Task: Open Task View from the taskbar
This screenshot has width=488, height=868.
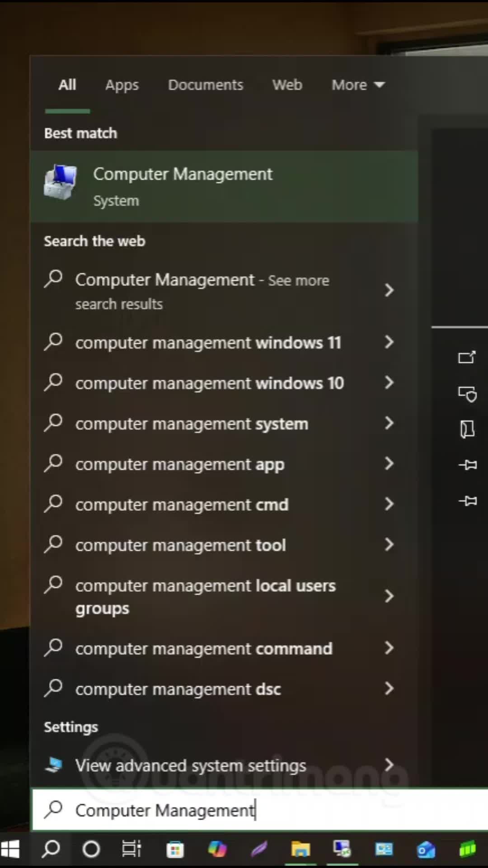Action: [131, 849]
